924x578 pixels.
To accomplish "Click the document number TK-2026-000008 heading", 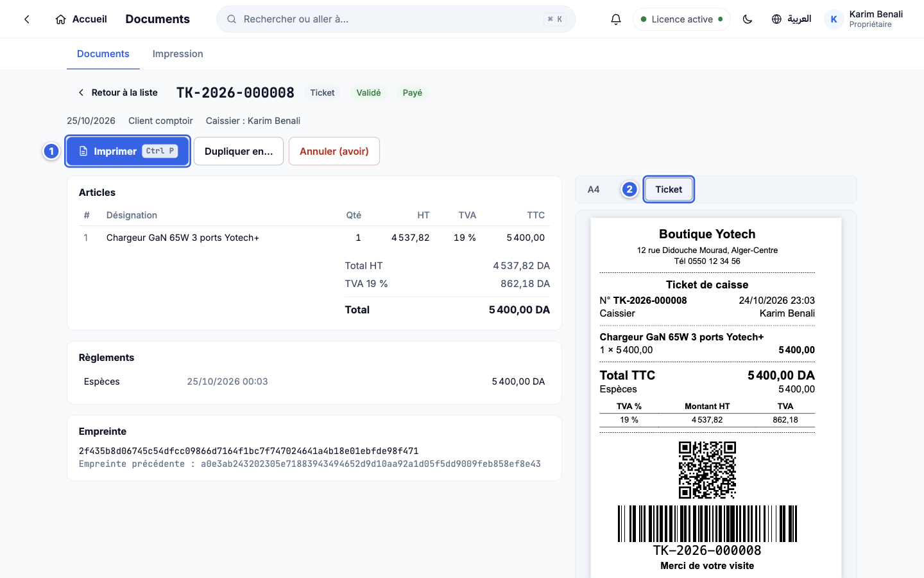I will (x=235, y=92).
